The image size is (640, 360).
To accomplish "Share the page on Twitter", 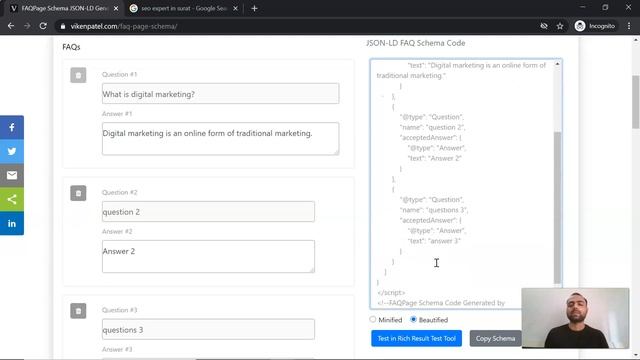I will tap(12, 151).
